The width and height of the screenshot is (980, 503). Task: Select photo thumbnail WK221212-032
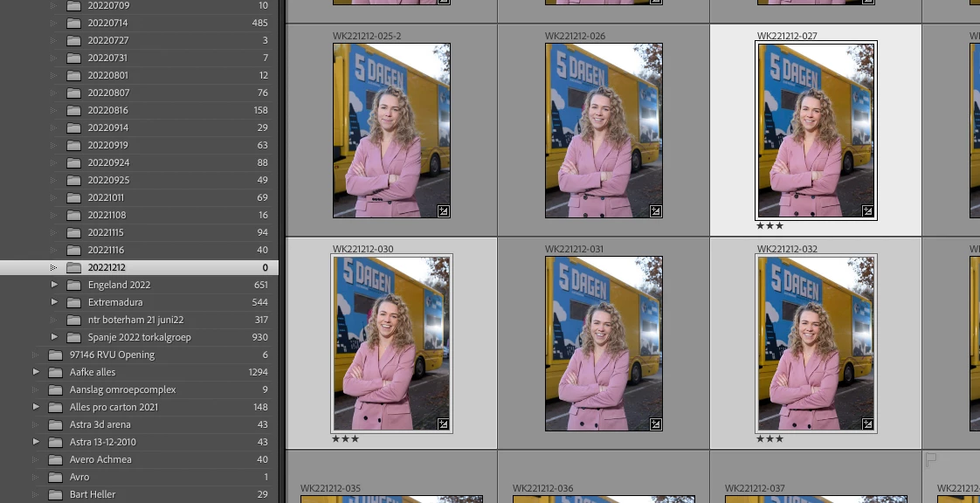point(817,344)
